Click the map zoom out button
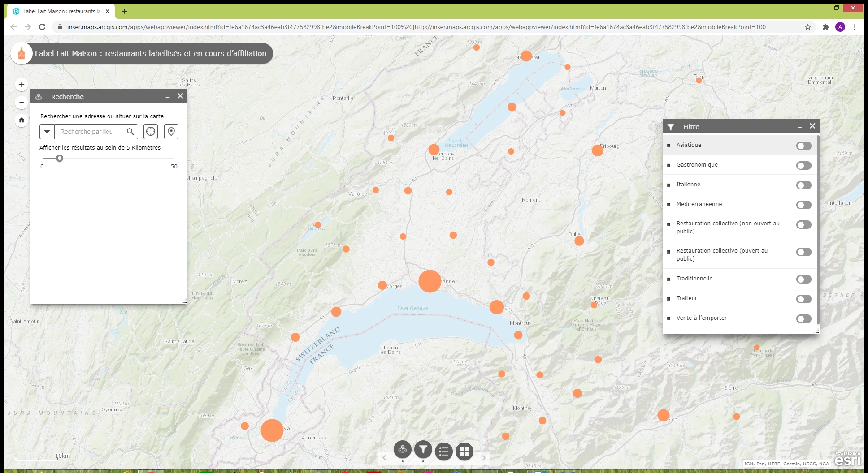Viewport: 868px width, 473px height. click(22, 102)
